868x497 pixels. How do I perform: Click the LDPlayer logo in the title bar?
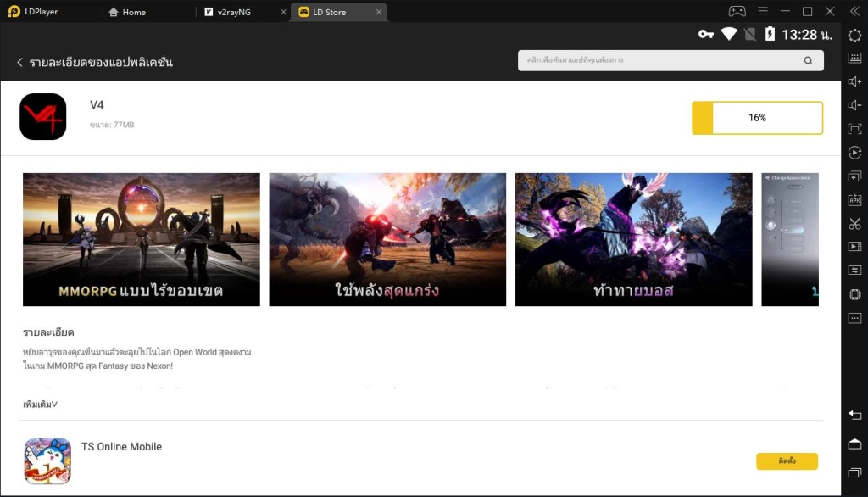pos(14,12)
